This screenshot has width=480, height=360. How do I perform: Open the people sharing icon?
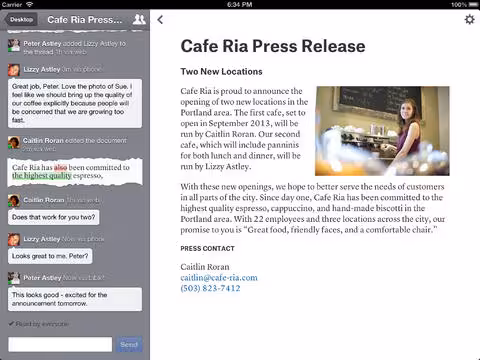tap(139, 19)
